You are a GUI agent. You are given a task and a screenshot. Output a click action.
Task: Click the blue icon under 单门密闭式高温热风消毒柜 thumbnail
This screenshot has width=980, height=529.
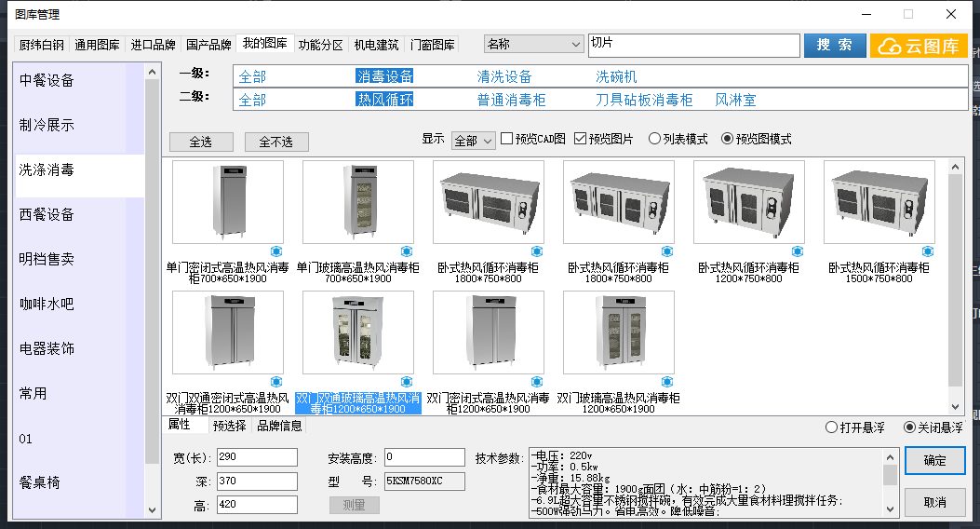[276, 251]
